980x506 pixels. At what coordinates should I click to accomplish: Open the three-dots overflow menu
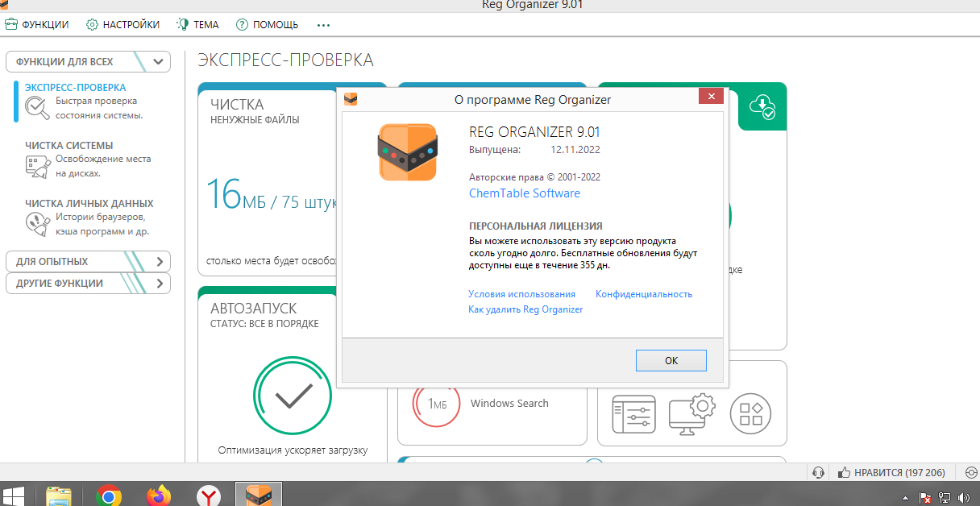pyautogui.click(x=324, y=25)
